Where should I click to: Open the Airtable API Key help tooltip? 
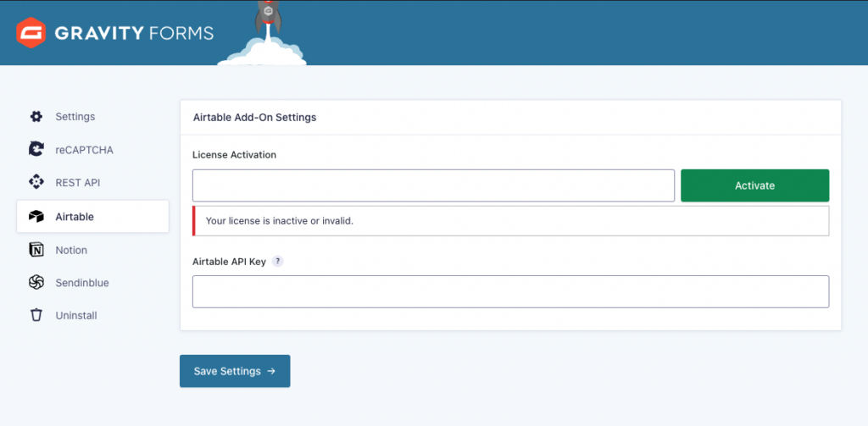[277, 262]
